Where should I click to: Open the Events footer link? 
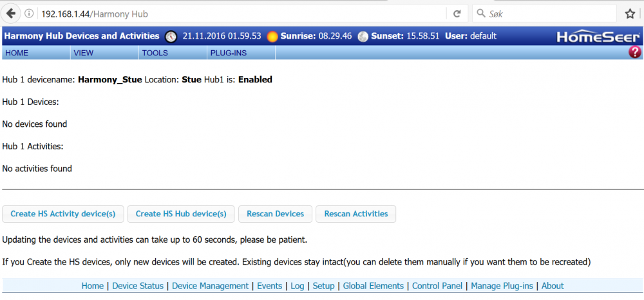point(269,286)
